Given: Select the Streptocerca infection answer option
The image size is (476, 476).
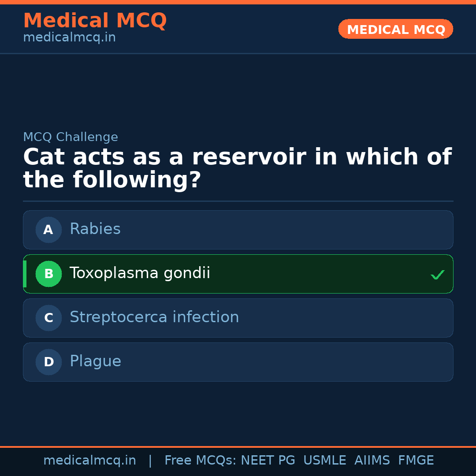Looking at the screenshot, I should click(x=238, y=318).
